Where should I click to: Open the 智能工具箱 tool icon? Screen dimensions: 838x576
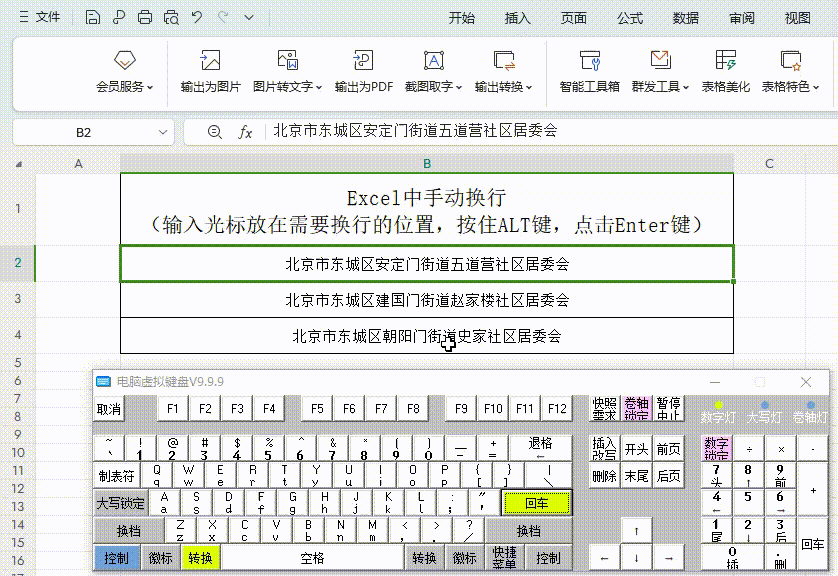590,60
